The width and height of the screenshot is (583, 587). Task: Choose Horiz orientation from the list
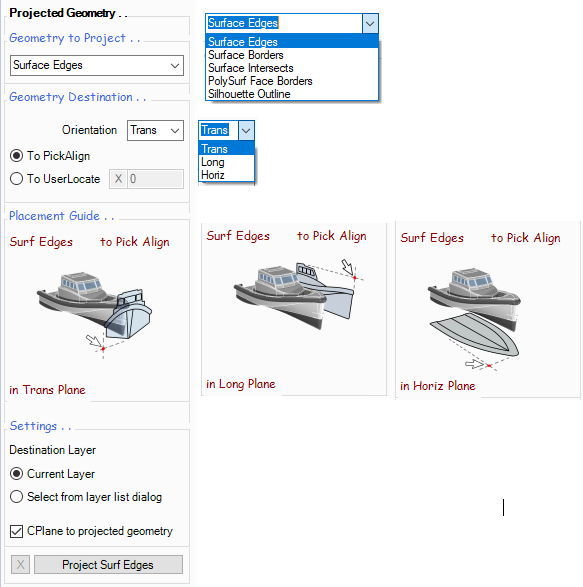point(227,175)
